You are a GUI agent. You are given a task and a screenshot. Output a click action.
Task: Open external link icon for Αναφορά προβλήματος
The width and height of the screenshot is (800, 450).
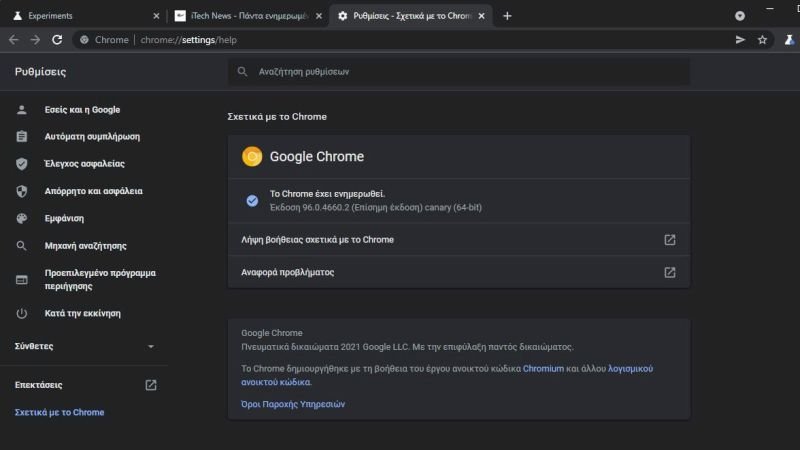[x=670, y=272]
